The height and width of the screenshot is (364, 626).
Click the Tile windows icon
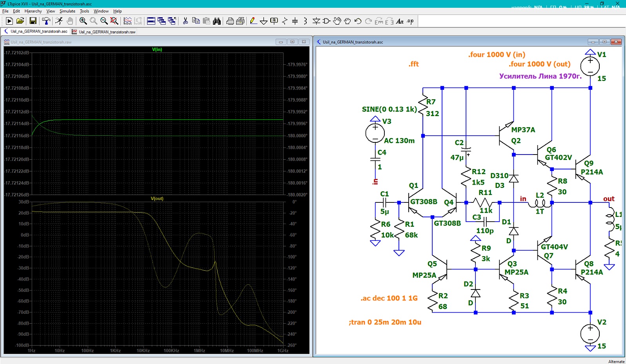coord(151,21)
